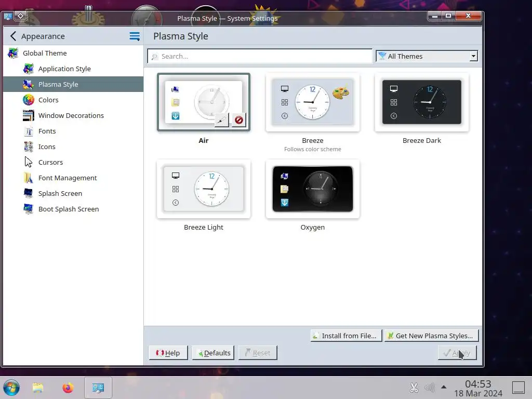The width and height of the screenshot is (532, 399).
Task: Click the Reset button
Action: coord(258,353)
